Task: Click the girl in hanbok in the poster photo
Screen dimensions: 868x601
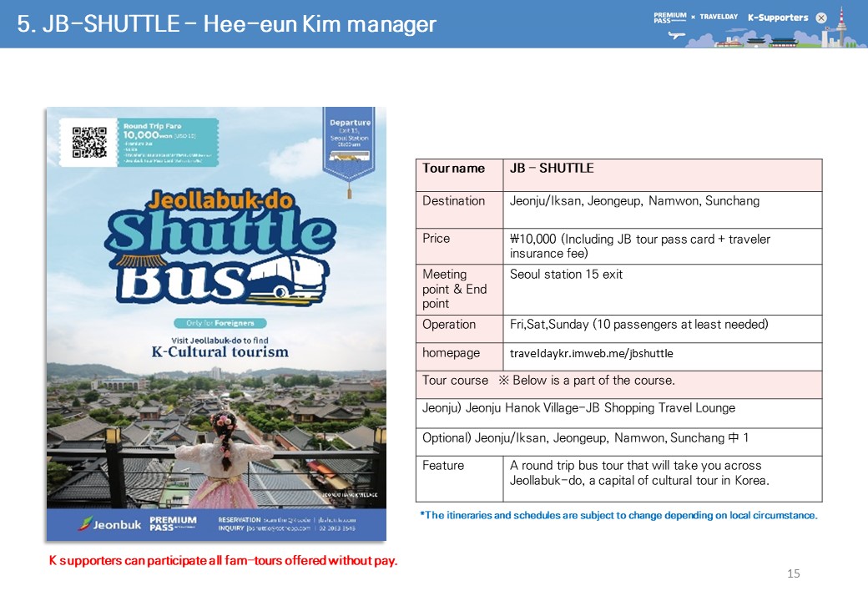Action: pyautogui.click(x=226, y=461)
